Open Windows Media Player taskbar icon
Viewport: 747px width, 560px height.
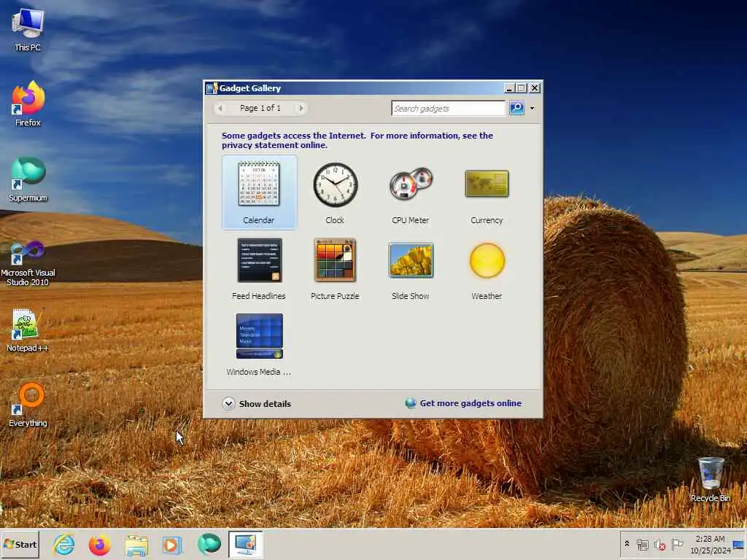172,544
